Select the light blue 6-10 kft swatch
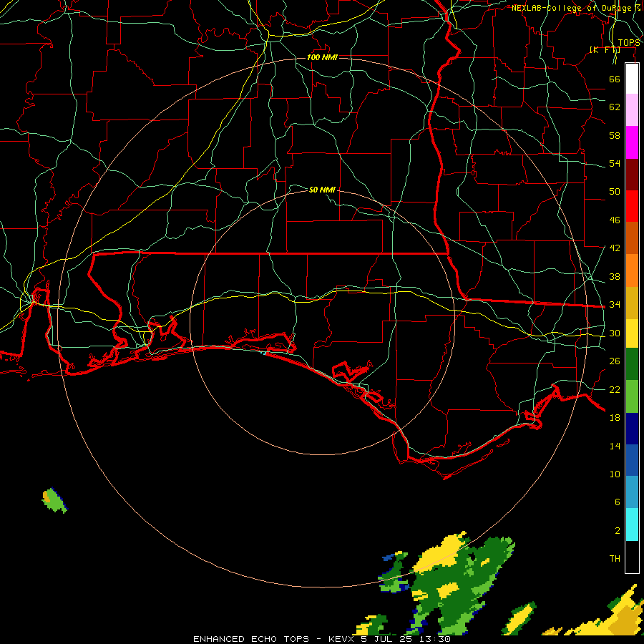 632,492
